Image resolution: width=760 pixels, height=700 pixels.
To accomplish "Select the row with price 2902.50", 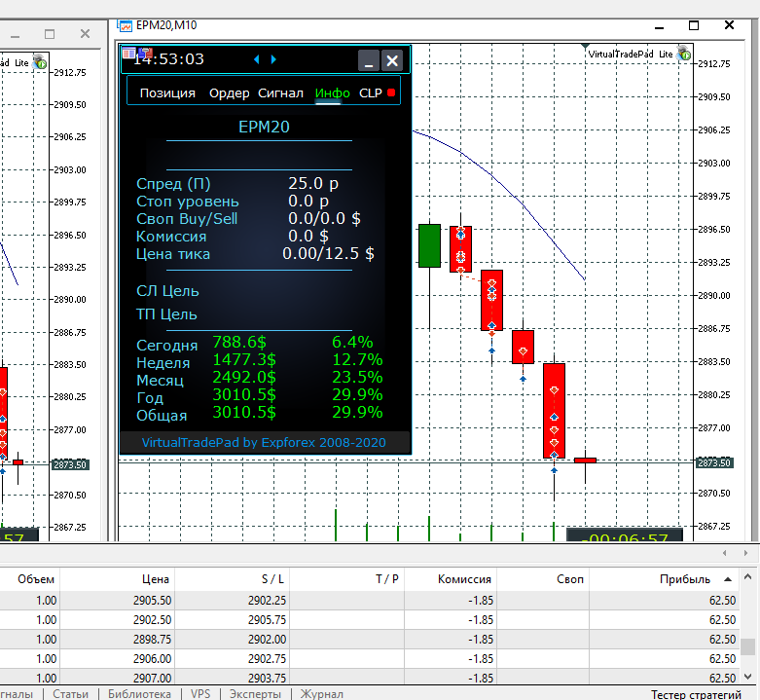I will [370, 619].
